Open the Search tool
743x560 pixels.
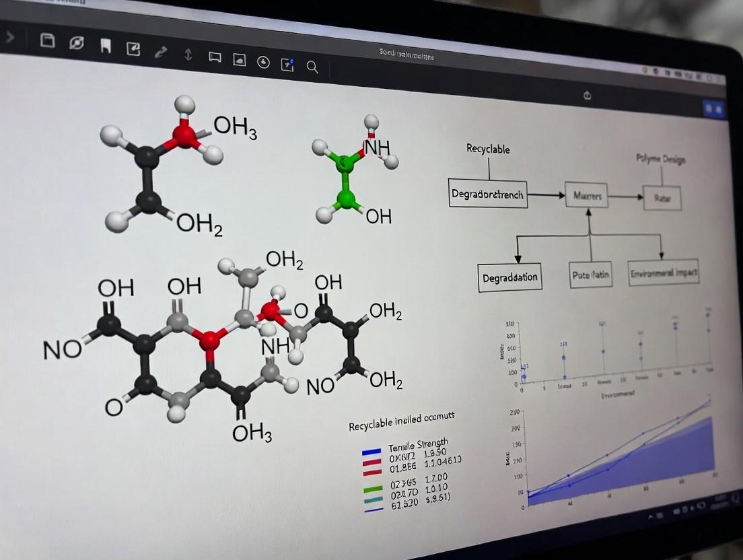coord(312,67)
